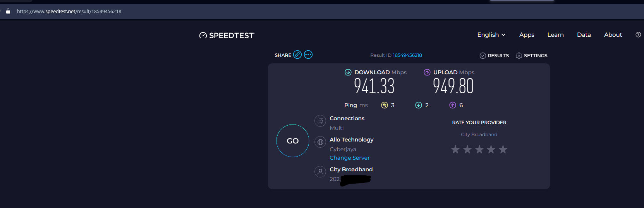Screen dimensions: 644x208
Task: Click the Change Server link
Action: (349, 158)
